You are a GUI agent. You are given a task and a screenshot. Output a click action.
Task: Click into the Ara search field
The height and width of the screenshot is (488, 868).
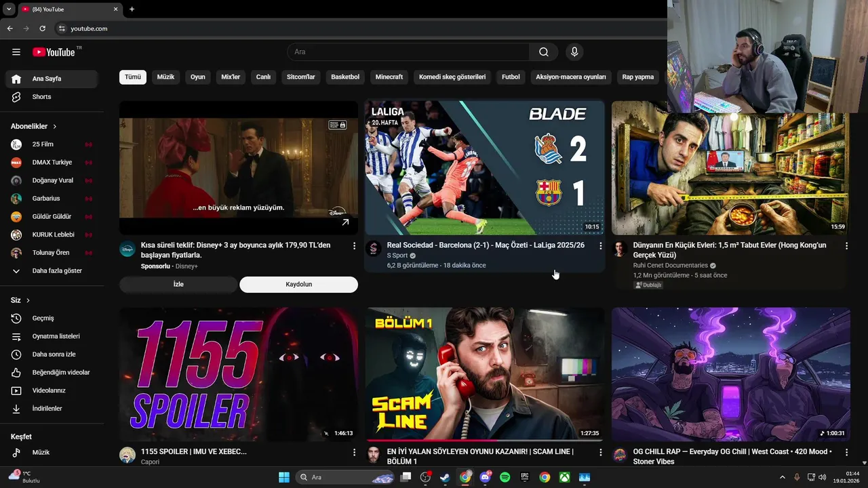click(408, 52)
